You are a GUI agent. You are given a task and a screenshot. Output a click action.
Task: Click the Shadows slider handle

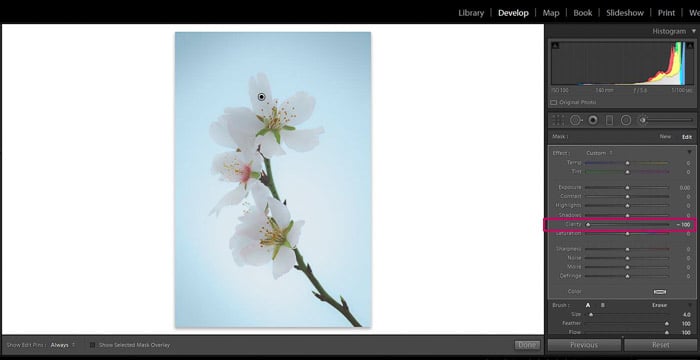click(627, 215)
